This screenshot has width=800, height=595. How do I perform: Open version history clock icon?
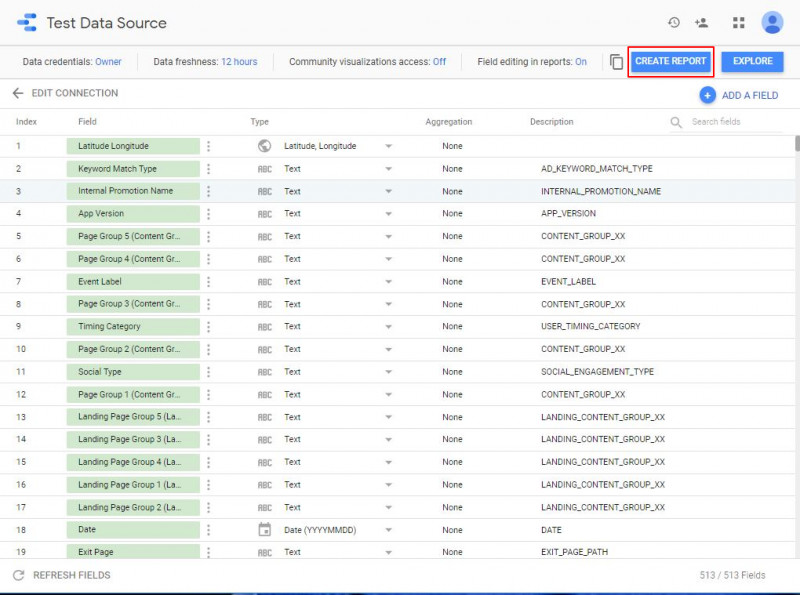(x=674, y=22)
